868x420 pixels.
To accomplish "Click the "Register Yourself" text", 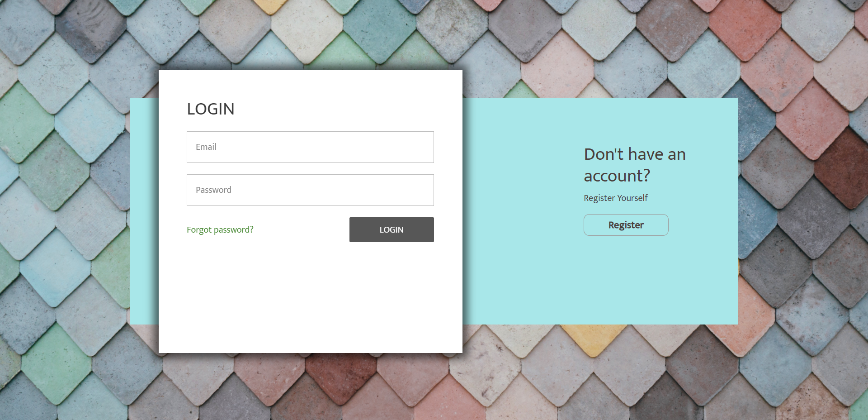I will pos(616,198).
